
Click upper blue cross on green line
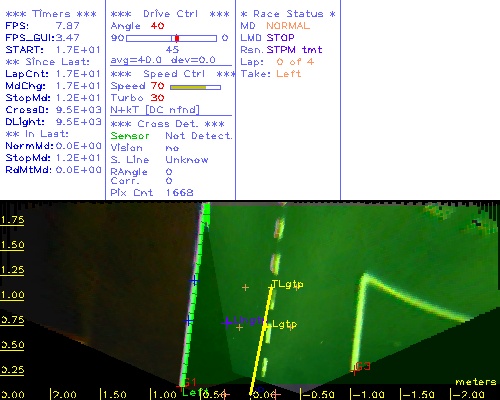click(194, 281)
